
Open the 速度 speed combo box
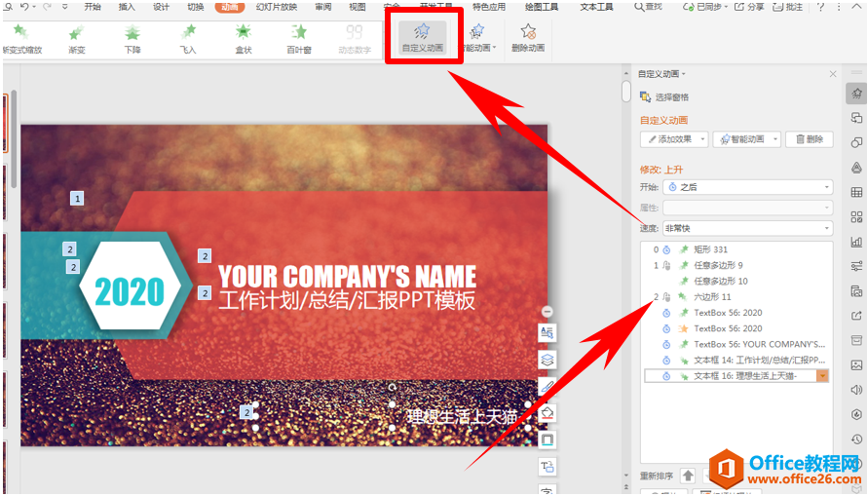click(747, 228)
